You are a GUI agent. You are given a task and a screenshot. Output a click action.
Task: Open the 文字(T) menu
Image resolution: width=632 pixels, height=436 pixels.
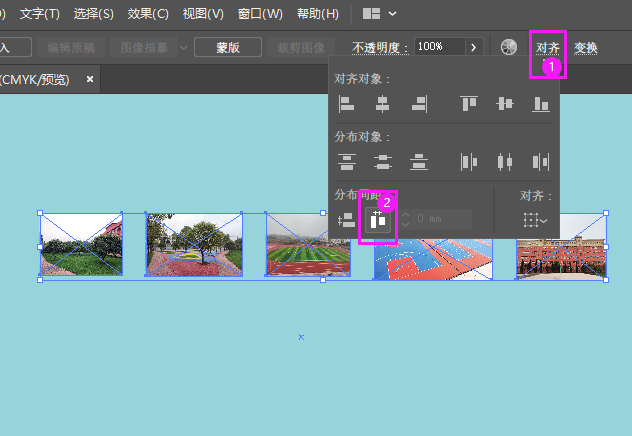click(x=40, y=14)
